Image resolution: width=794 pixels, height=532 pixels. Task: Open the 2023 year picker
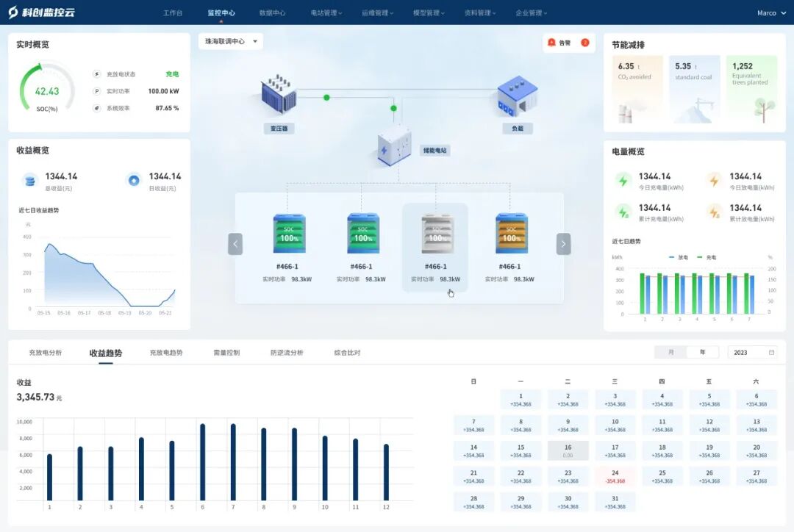tap(754, 352)
